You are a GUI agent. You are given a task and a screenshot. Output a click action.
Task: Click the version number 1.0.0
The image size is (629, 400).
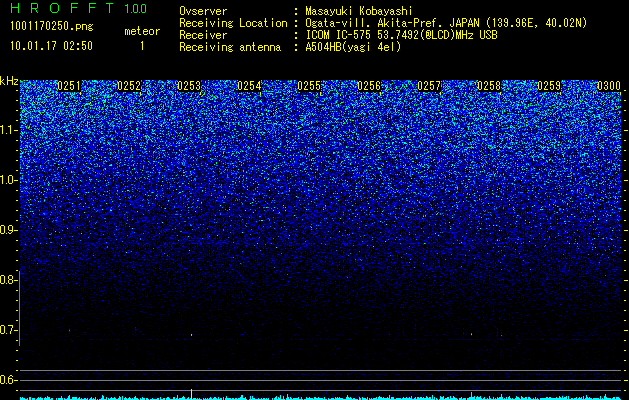tap(135, 8)
